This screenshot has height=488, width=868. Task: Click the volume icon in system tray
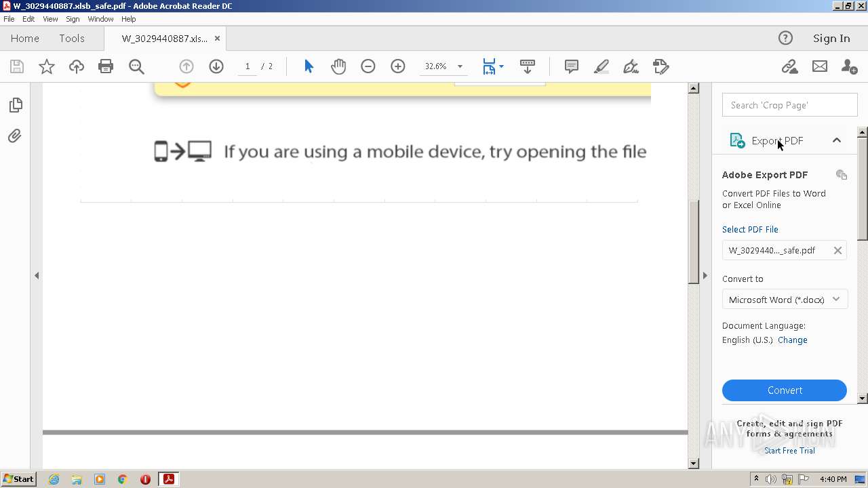(771, 479)
